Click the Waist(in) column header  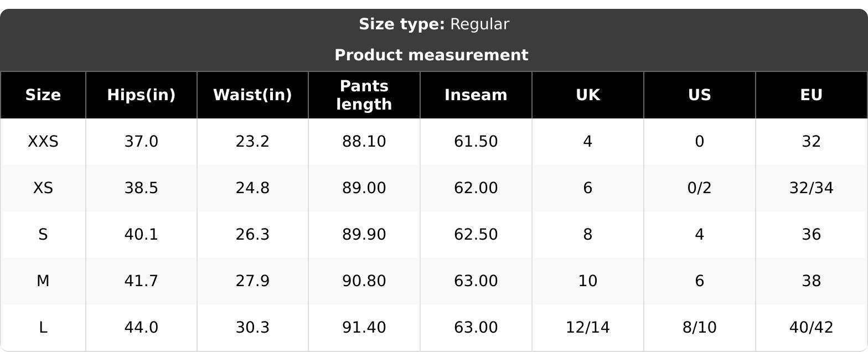click(x=252, y=95)
